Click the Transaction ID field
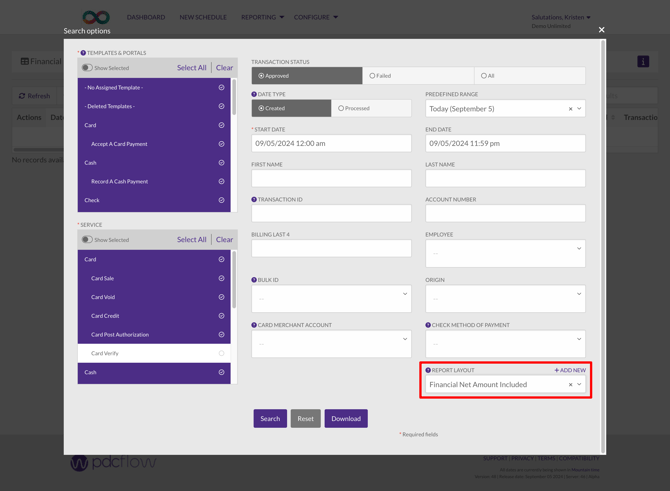The height and width of the screenshot is (491, 670). pos(331,213)
